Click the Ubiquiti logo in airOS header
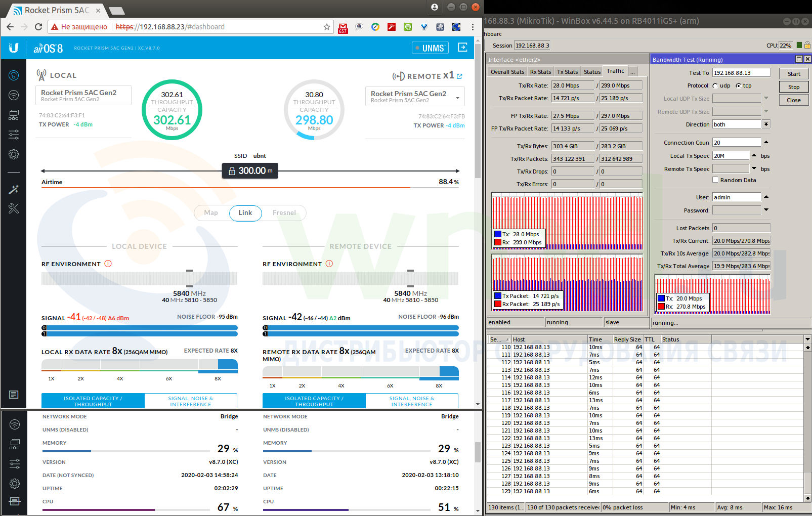Image resolution: width=812 pixels, height=516 pixels. (x=14, y=48)
